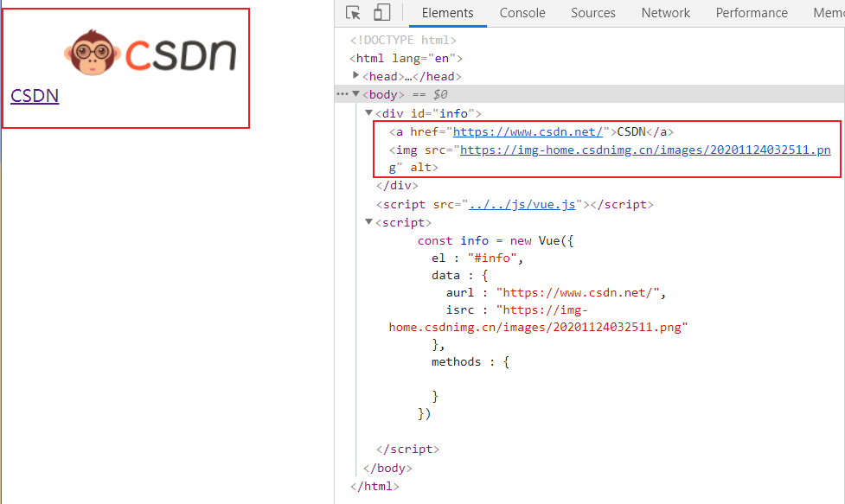Screen dimensions: 845x504
Task: Select the <!DOCTYPE html> line
Action: (x=403, y=41)
